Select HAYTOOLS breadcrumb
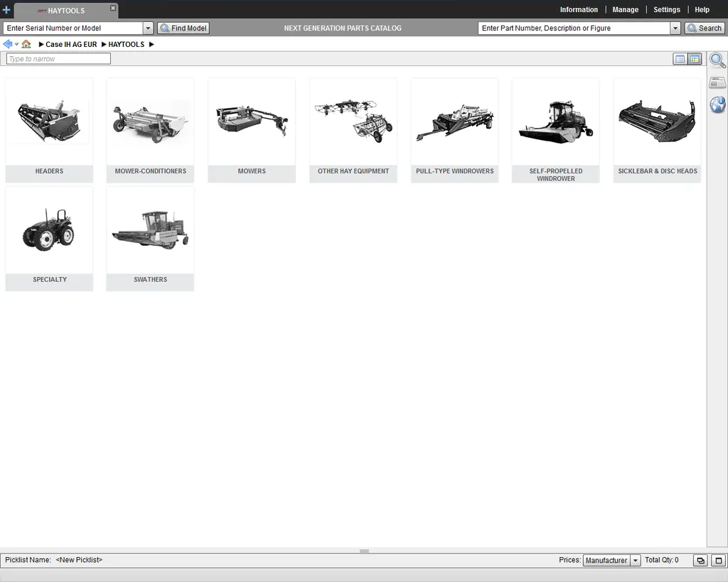The width and height of the screenshot is (728, 582). (x=127, y=45)
